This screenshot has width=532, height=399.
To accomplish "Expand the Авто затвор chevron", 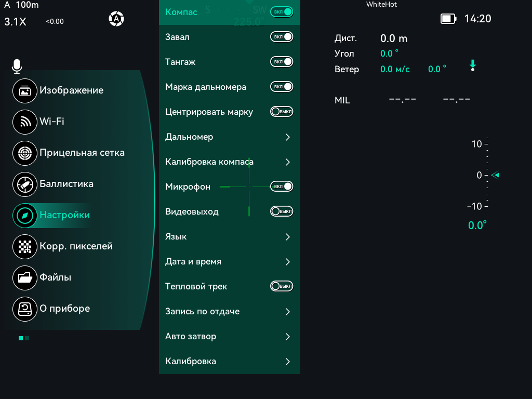I will pos(288,337).
